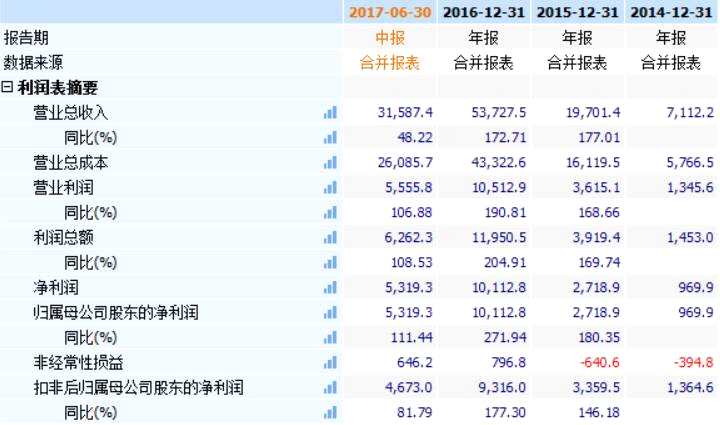Open chart icon for 扣非后归属母公司股东的净利润 row

330,387
